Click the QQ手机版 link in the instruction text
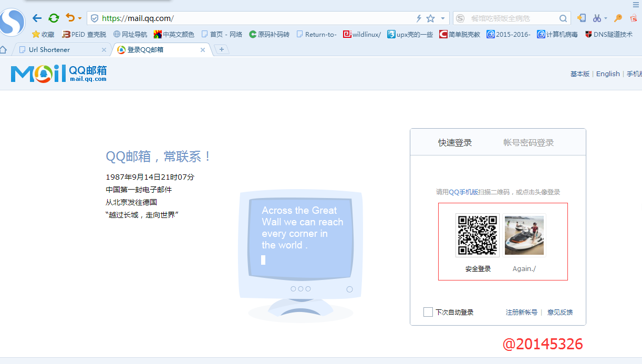 point(463,192)
